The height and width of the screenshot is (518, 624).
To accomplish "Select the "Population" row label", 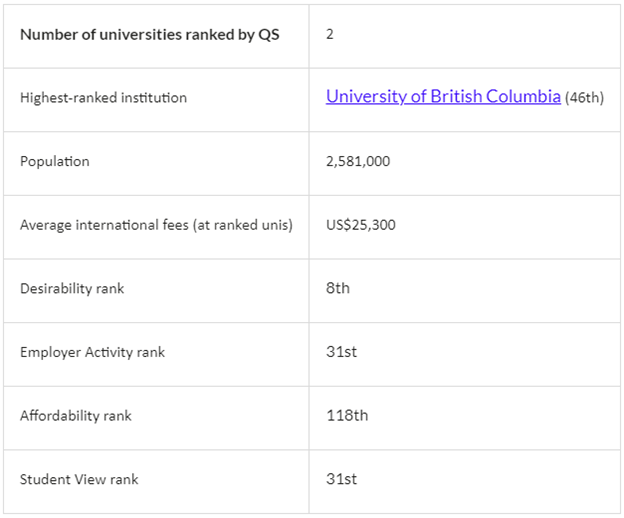I will tap(54, 161).
